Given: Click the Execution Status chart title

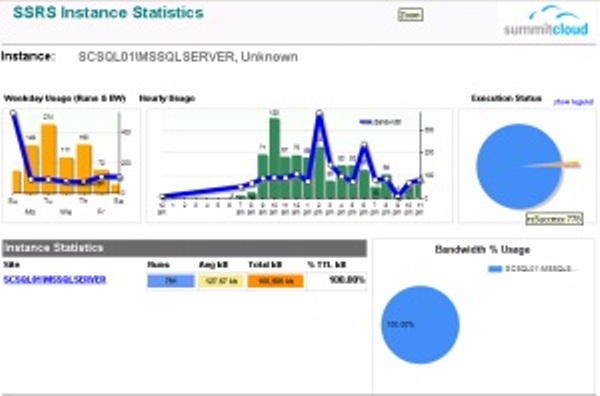Looking at the screenshot, I should point(506,98).
